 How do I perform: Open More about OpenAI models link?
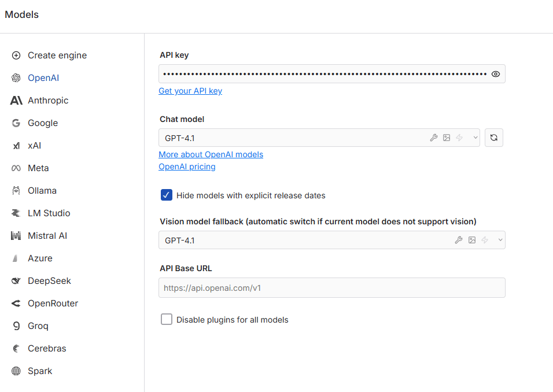[211, 154]
